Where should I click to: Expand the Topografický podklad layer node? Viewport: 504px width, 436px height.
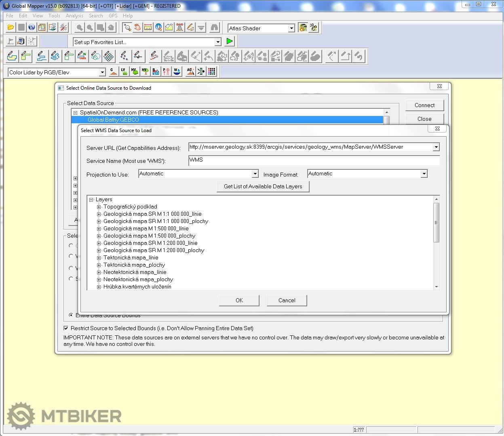99,207
